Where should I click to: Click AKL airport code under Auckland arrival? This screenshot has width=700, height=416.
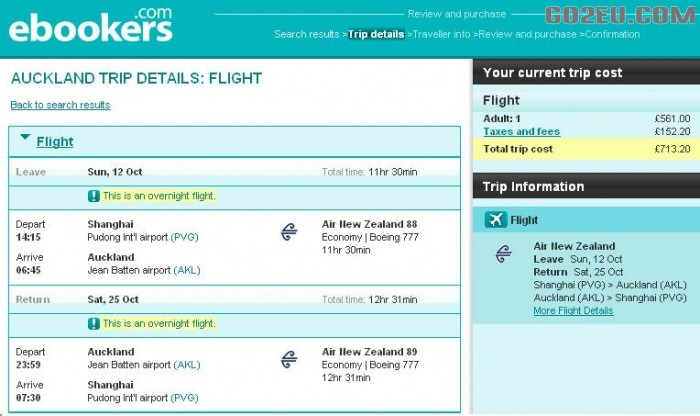tap(187, 270)
